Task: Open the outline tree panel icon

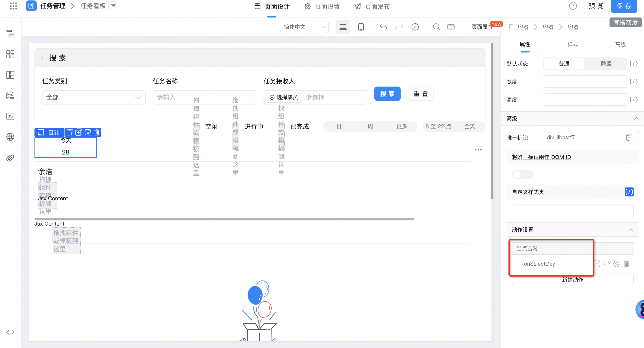Action: tap(10, 34)
